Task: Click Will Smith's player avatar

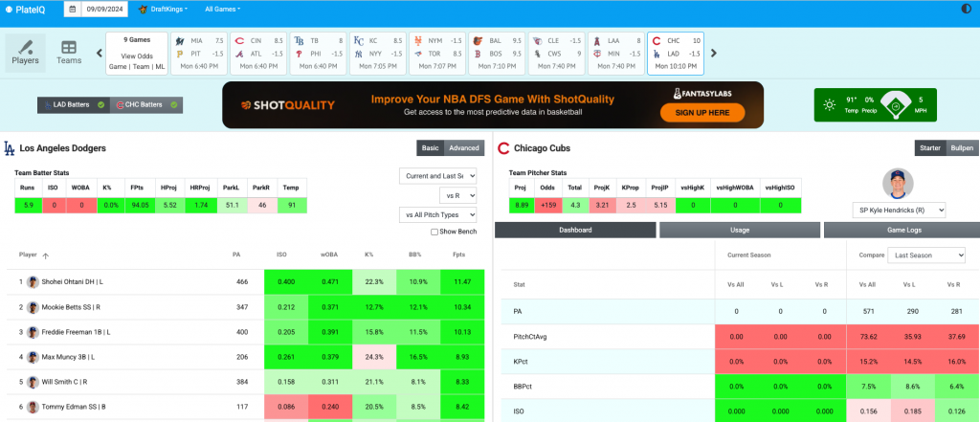Action: (x=33, y=382)
